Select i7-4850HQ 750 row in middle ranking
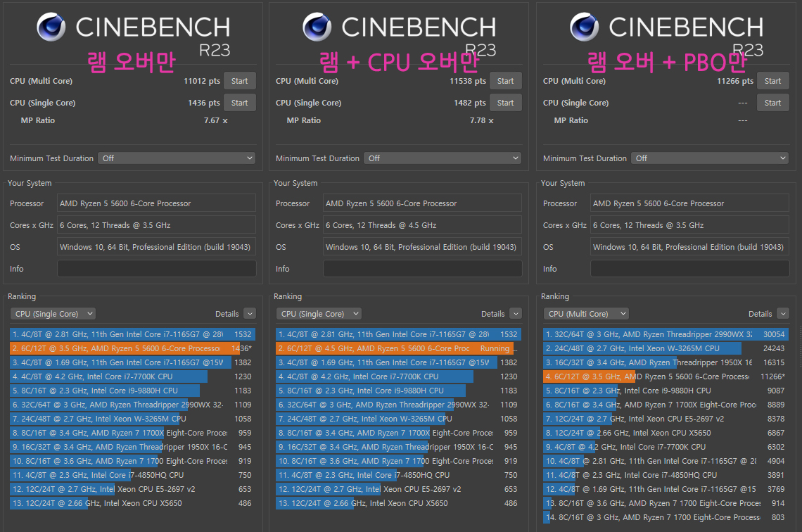802x532 pixels. pos(398,475)
